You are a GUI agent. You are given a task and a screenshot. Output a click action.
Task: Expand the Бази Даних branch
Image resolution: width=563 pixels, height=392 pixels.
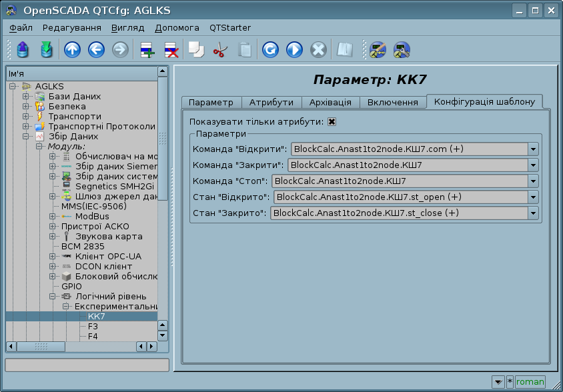point(26,96)
